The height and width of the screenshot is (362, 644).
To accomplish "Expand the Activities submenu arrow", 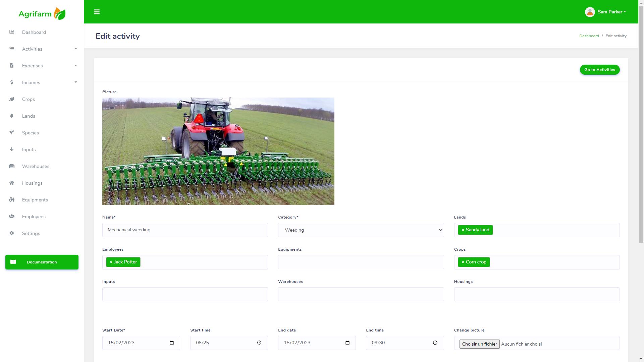I will click(76, 49).
